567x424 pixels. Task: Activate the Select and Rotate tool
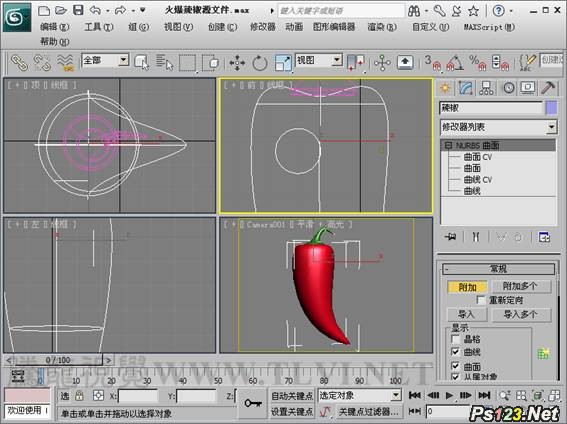tap(260, 63)
